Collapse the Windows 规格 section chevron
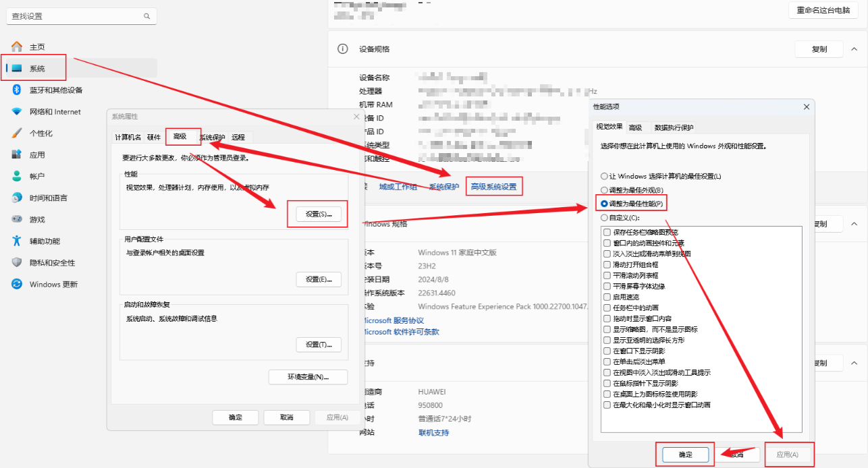868x468 pixels. (x=855, y=224)
